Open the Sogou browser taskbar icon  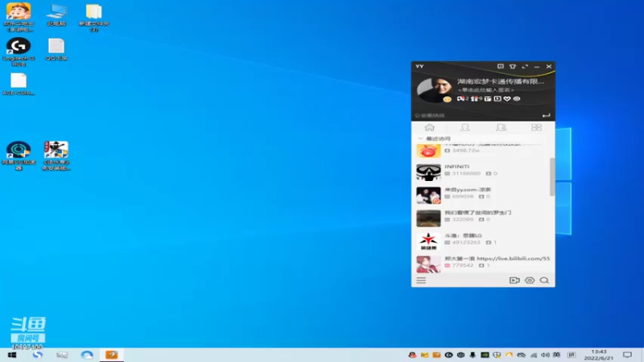(37, 355)
